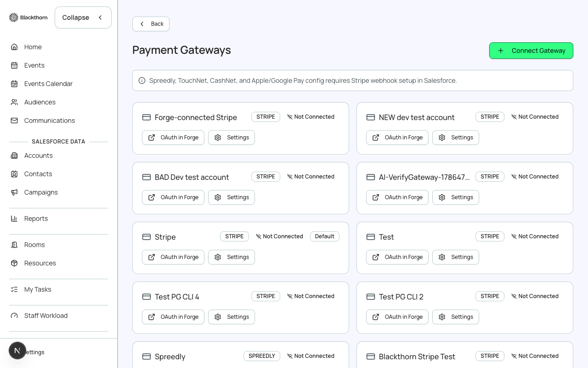588x368 pixels.
Task: Click card icon beside AI-VerifyGateway title
Action: (x=371, y=177)
